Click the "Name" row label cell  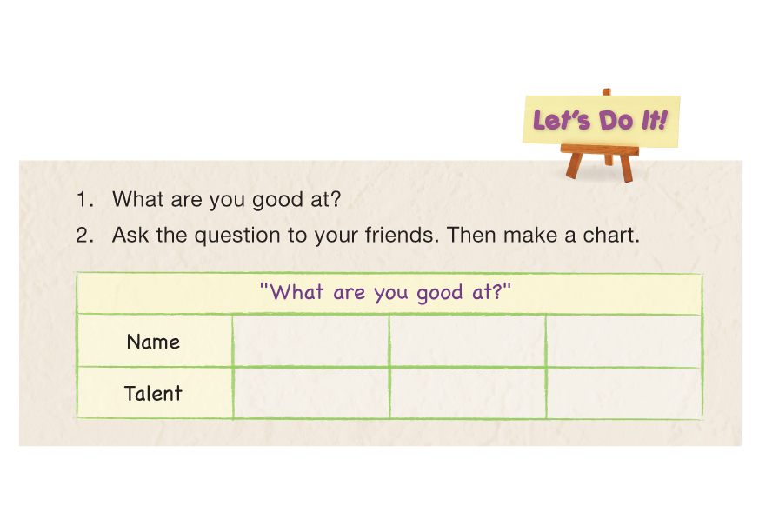pyautogui.click(x=154, y=341)
